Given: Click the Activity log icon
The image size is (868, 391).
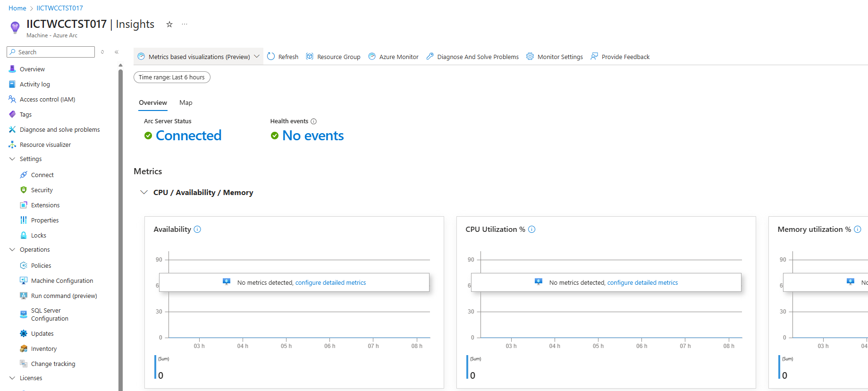Looking at the screenshot, I should pyautogui.click(x=12, y=84).
